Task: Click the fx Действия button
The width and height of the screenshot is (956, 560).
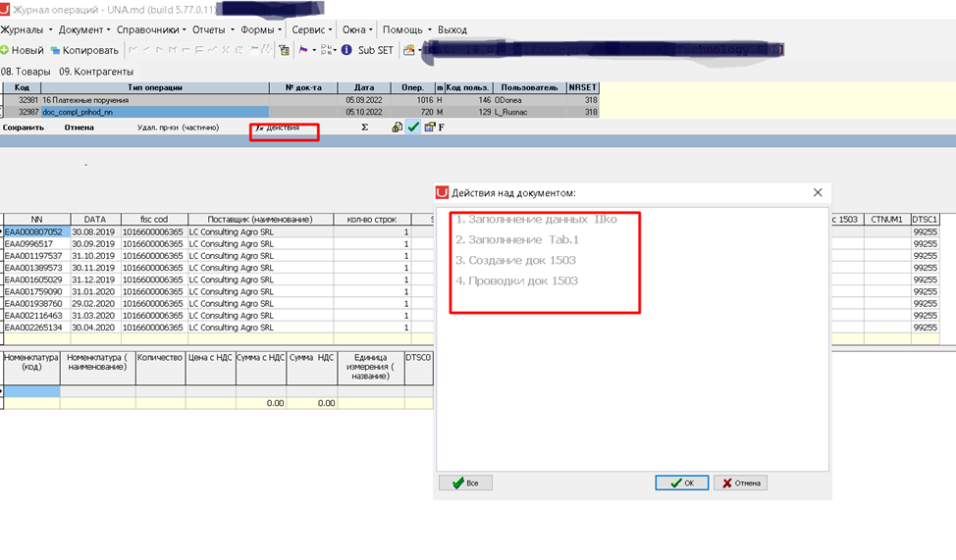Action: (279, 127)
